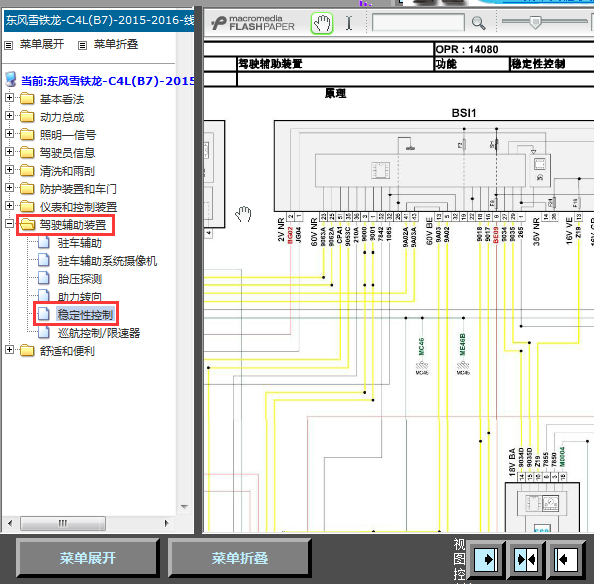Open the 稳定性控制 document
Viewport: 594px width, 584px height.
[85, 315]
